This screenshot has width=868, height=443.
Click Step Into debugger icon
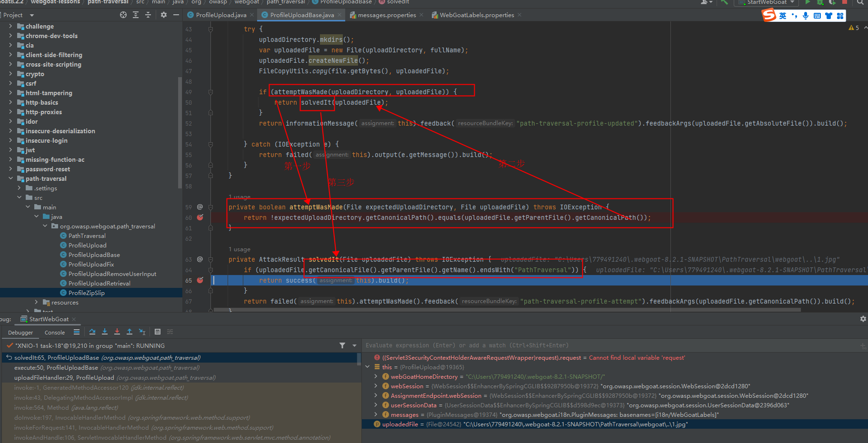coord(105,332)
